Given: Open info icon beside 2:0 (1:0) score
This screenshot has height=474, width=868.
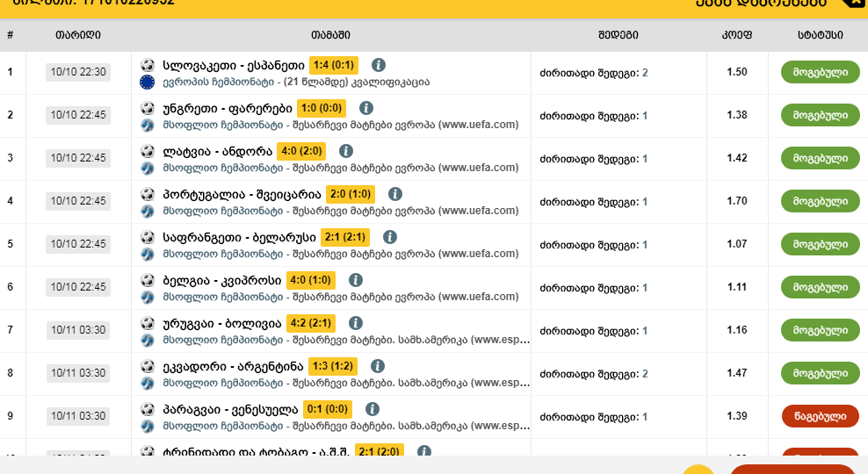Looking at the screenshot, I should click(394, 194).
